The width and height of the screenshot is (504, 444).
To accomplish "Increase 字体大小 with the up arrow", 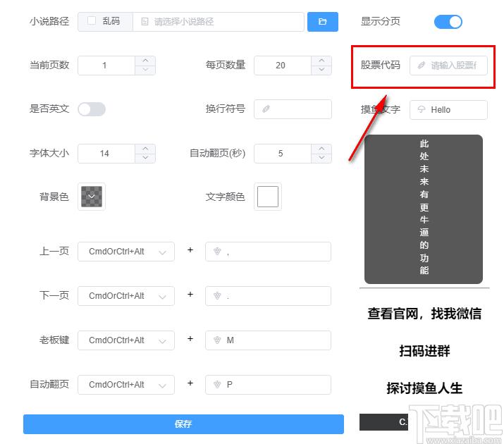I will pos(145,149).
